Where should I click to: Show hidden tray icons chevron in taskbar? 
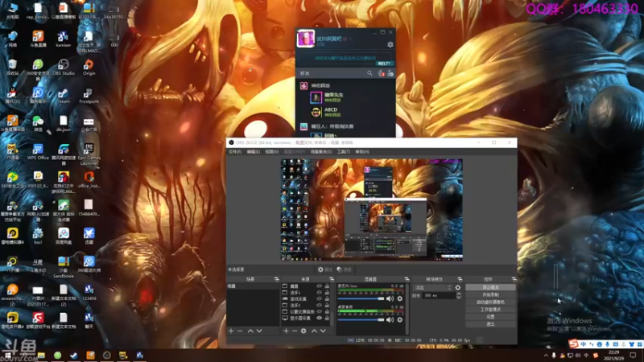[x=546, y=356]
